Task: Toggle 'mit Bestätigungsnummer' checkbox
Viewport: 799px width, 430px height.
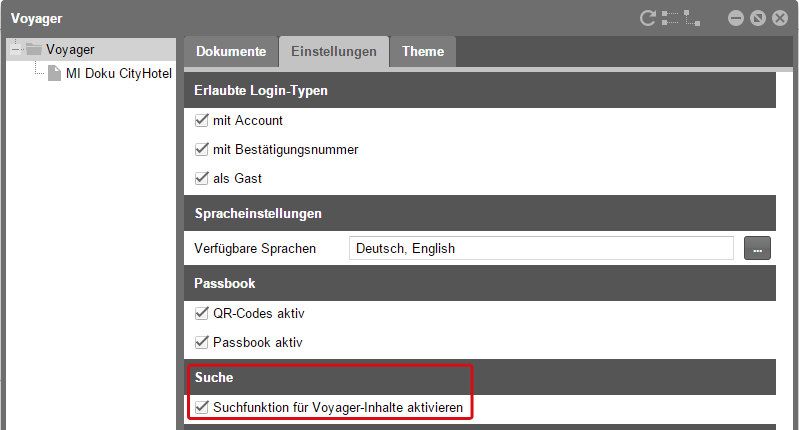Action: 202,150
